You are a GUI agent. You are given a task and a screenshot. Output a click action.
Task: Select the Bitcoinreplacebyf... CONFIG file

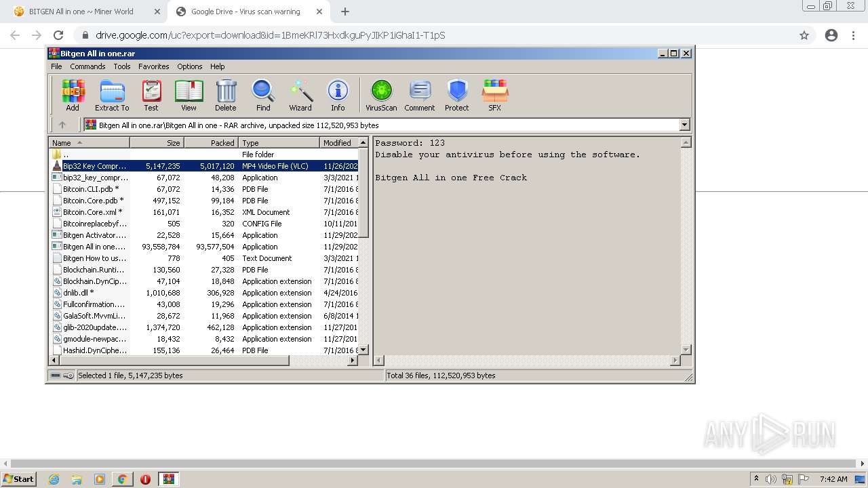(203, 224)
